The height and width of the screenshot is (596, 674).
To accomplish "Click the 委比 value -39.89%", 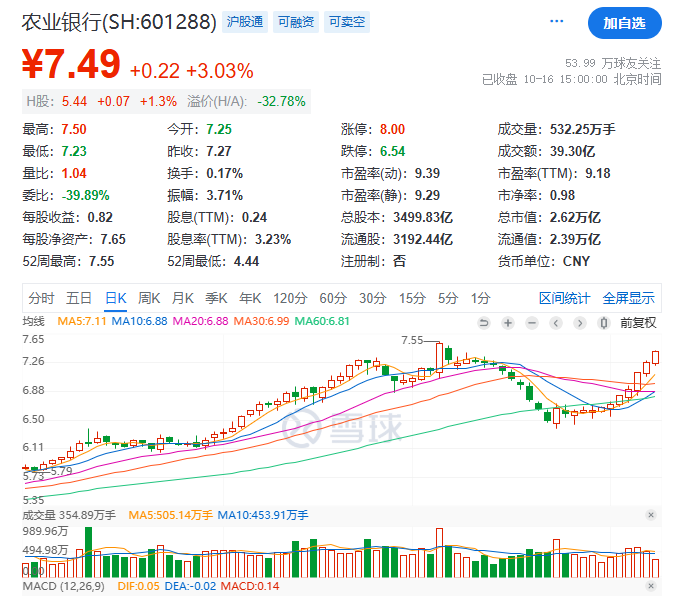I will point(86,196).
